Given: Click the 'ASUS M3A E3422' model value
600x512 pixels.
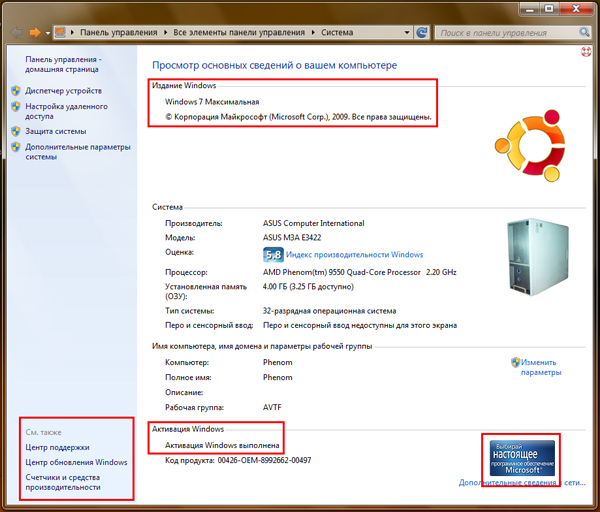Looking at the screenshot, I should point(292,238).
